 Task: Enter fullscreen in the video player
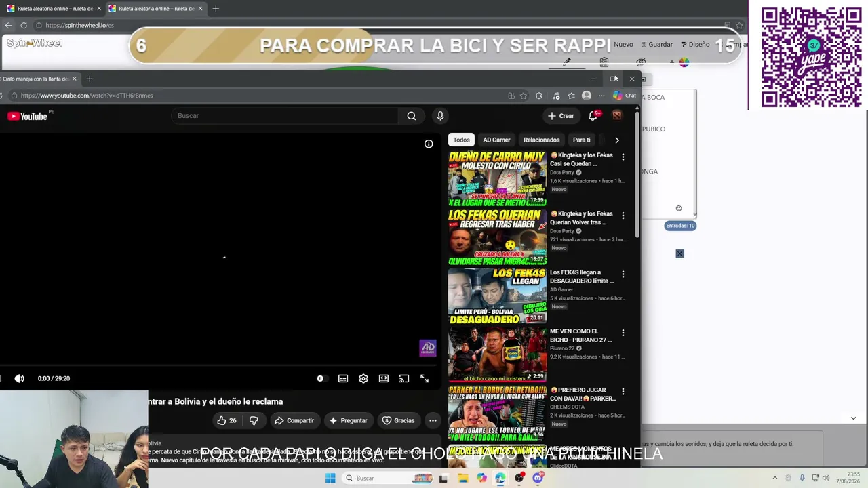point(425,378)
